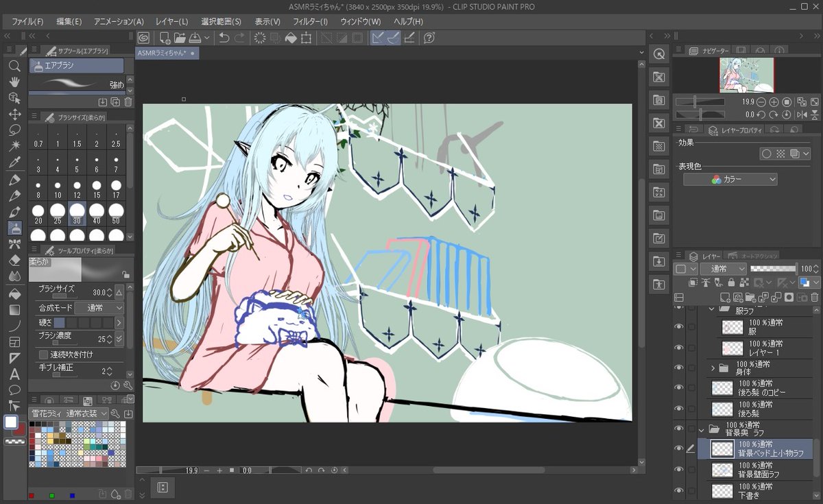Select the 強め brush preset
Viewport: 823px width, 504px height.
point(77,84)
